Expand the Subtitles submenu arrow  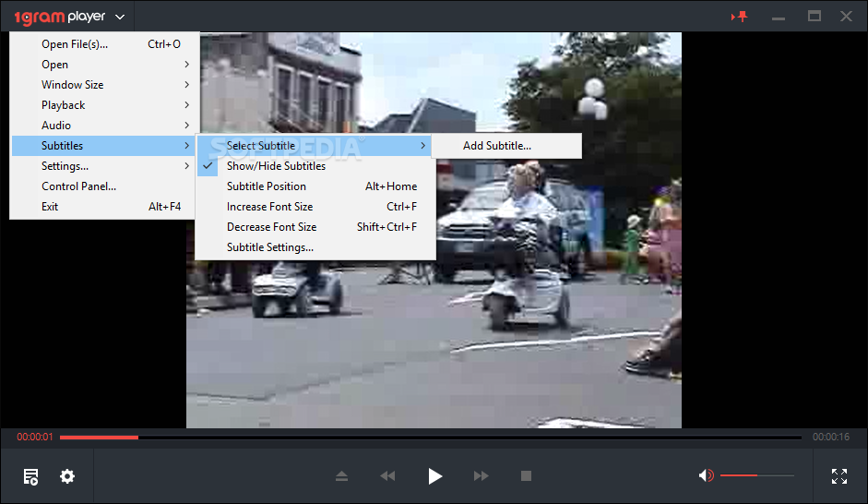click(x=187, y=146)
